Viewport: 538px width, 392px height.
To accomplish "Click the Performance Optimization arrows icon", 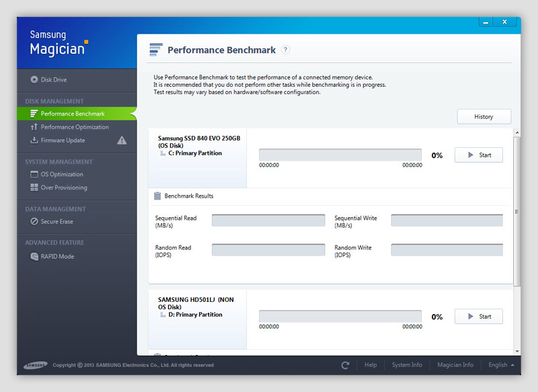I will (x=34, y=127).
